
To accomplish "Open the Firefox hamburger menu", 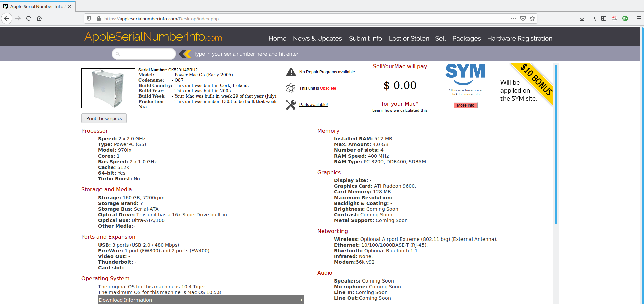I will tap(639, 18).
